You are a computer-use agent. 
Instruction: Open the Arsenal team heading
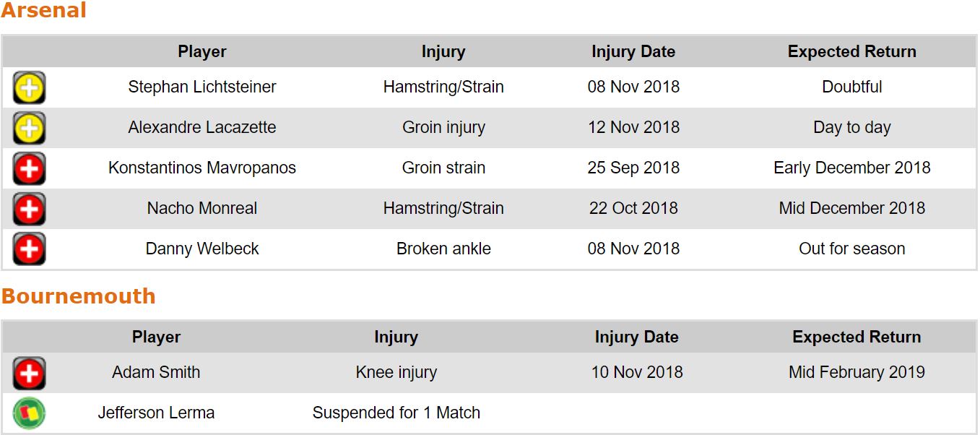pos(43,11)
